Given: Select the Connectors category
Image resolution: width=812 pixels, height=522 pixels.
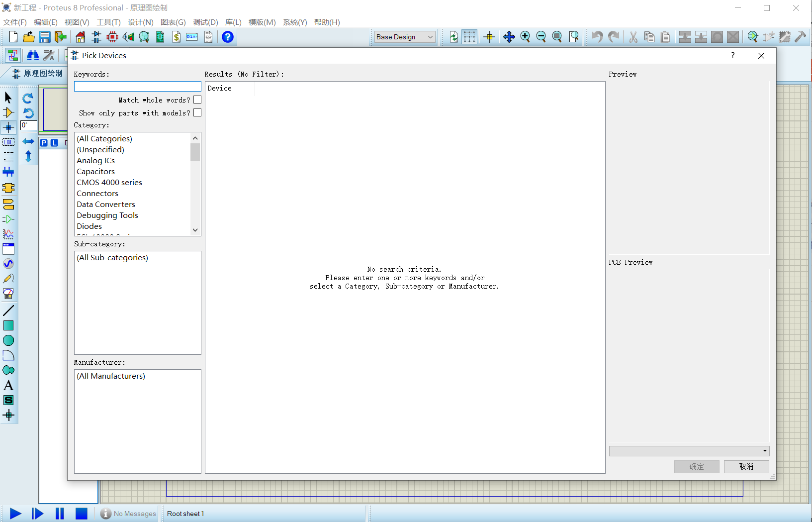Looking at the screenshot, I should (x=97, y=194).
